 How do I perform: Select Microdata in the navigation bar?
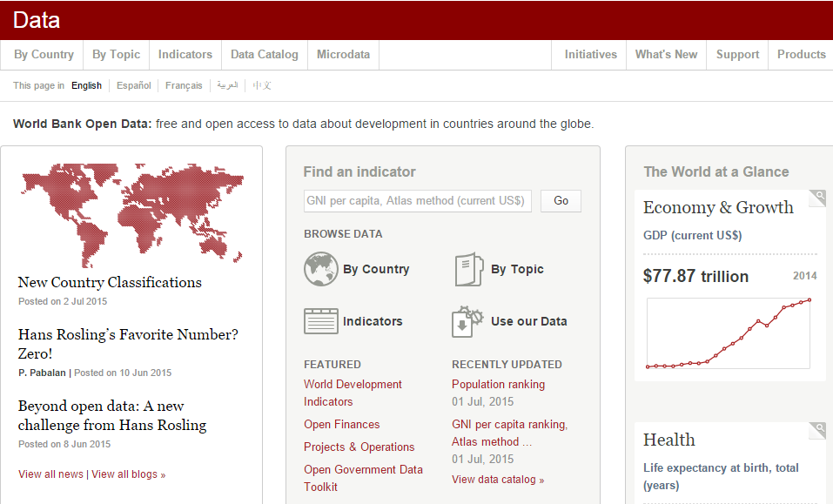click(x=343, y=54)
